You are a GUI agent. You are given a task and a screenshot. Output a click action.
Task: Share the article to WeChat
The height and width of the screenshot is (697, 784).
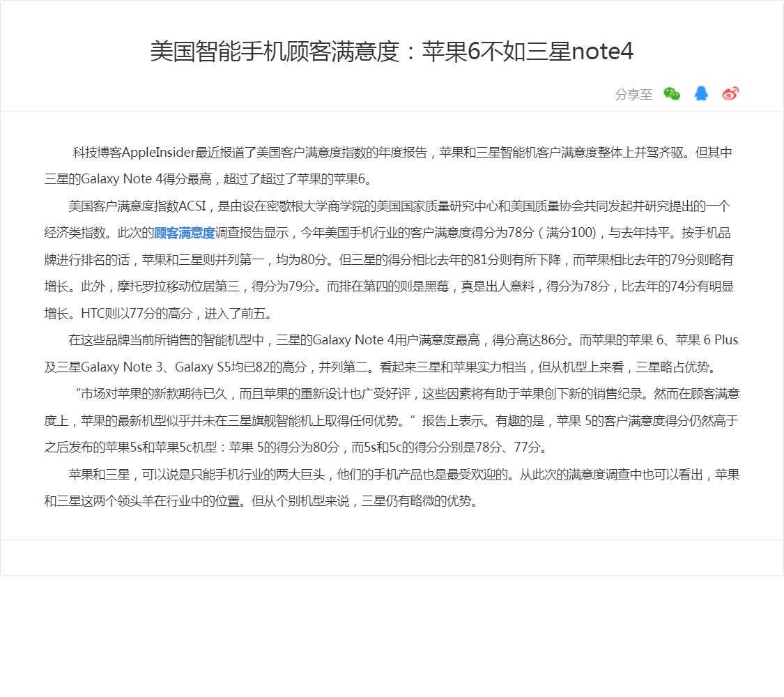tap(672, 93)
